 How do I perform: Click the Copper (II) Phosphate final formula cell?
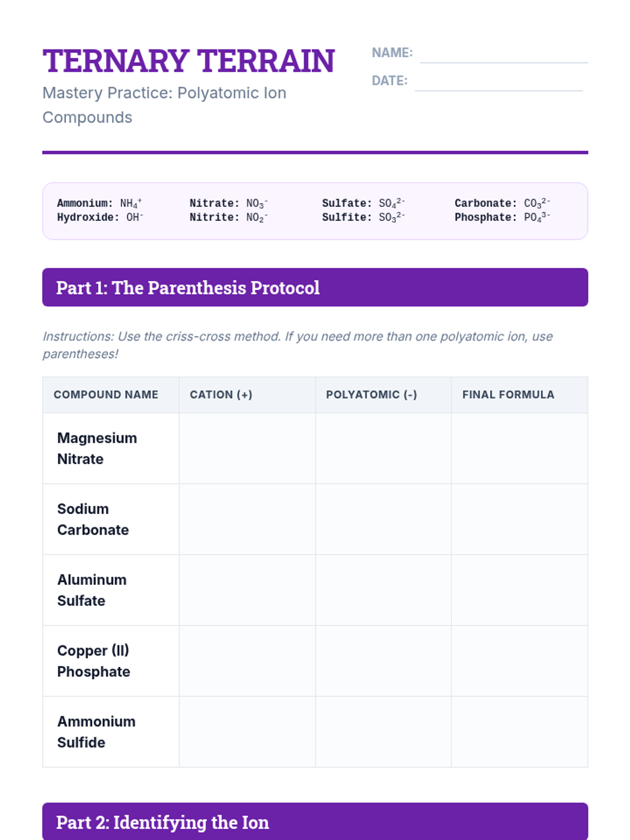(x=519, y=661)
